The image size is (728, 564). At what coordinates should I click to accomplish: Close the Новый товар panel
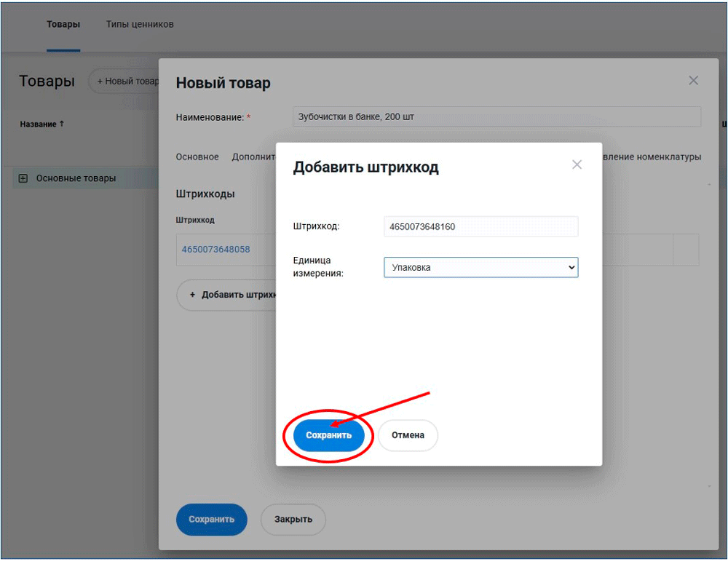[x=693, y=81]
